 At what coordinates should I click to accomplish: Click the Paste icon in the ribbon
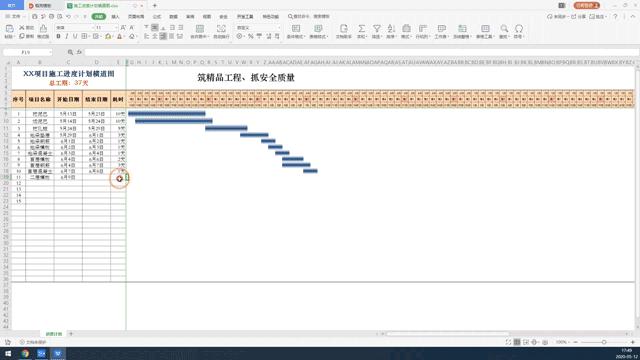[x=9, y=29]
